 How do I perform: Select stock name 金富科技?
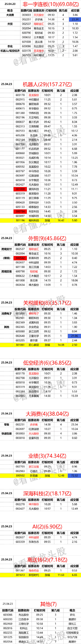click(x=34, y=438)
